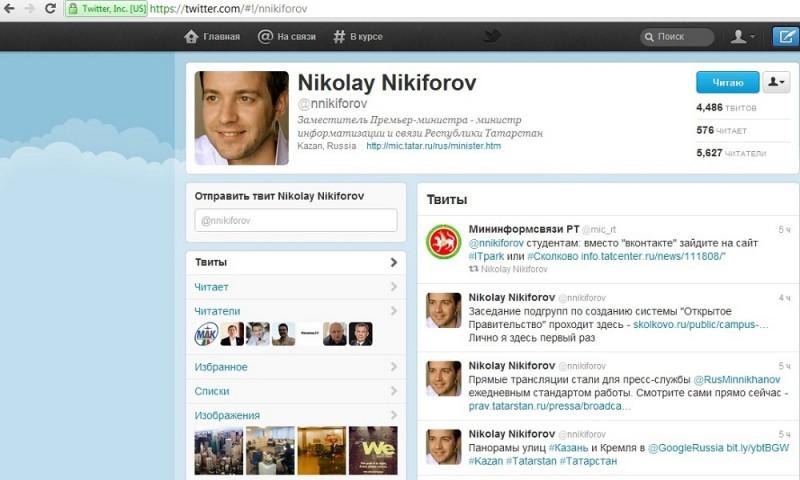
Task: Click chevron on Читает sidebar row
Action: click(x=394, y=287)
